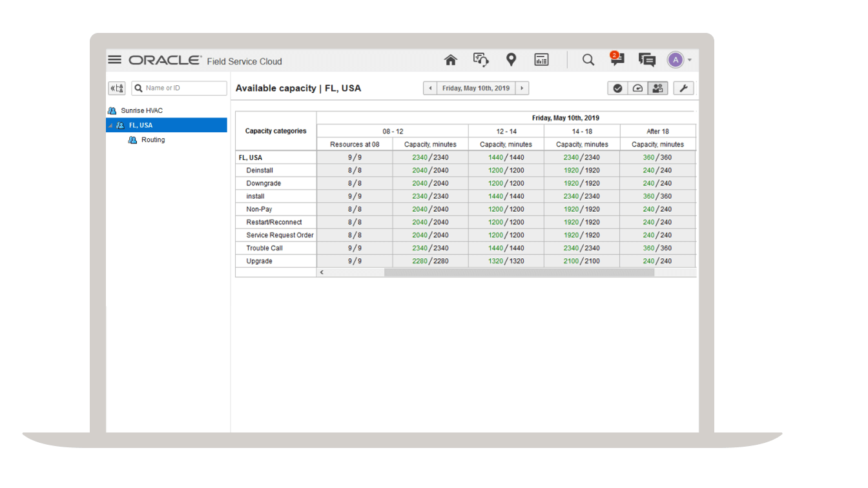Click inside the Name or ID search field
The height and width of the screenshot is (488, 868).
179,88
